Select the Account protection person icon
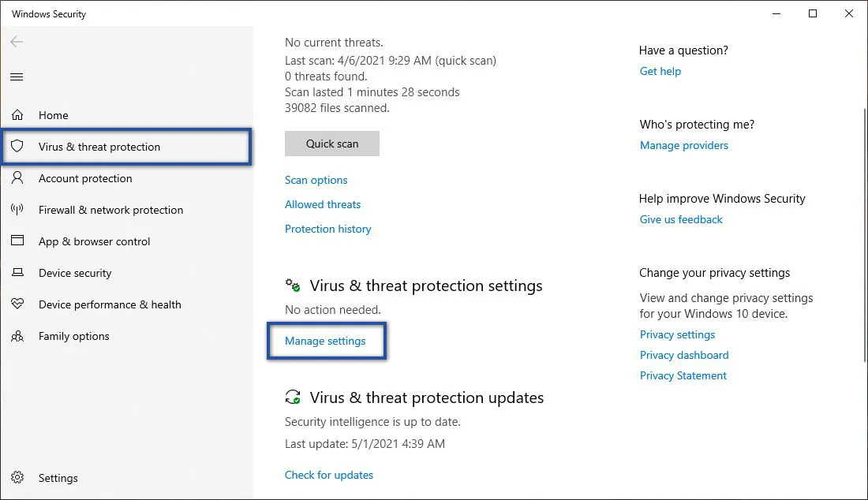Image resolution: width=868 pixels, height=500 pixels. (x=17, y=178)
